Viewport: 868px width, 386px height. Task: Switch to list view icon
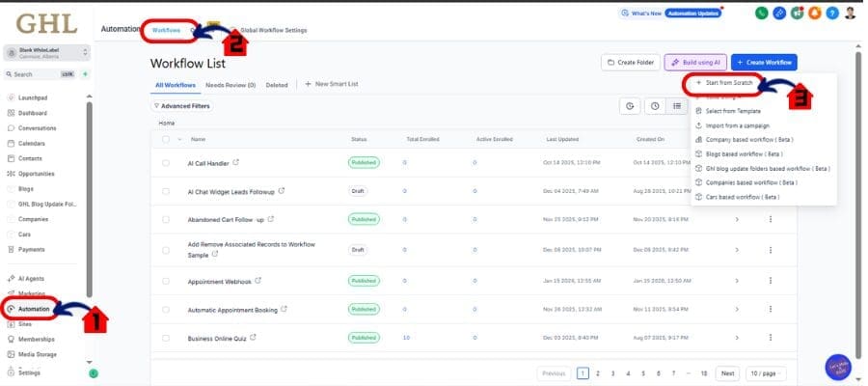(x=676, y=106)
